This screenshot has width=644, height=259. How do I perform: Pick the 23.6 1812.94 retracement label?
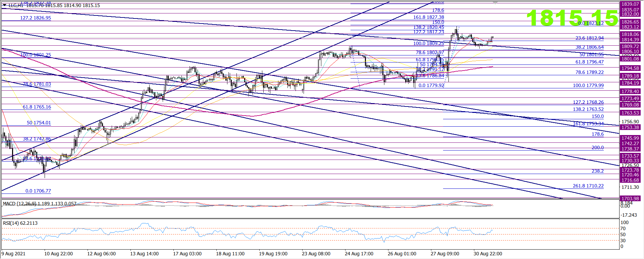590,38
